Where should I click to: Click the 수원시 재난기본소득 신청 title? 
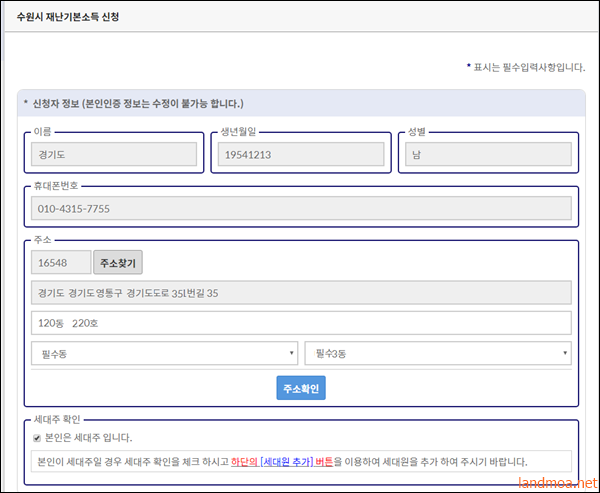pyautogui.click(x=68, y=17)
